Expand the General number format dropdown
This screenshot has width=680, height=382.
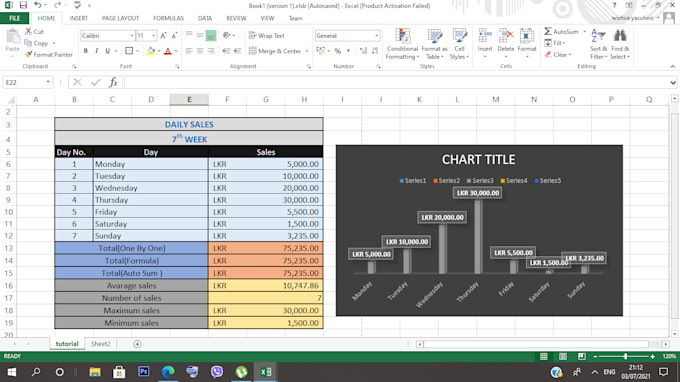coord(376,36)
